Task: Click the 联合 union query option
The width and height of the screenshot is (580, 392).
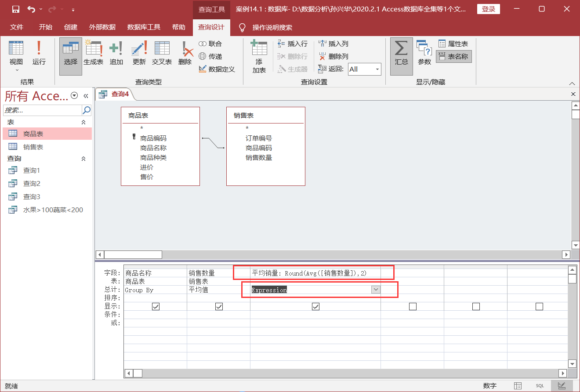Action: pyautogui.click(x=210, y=44)
